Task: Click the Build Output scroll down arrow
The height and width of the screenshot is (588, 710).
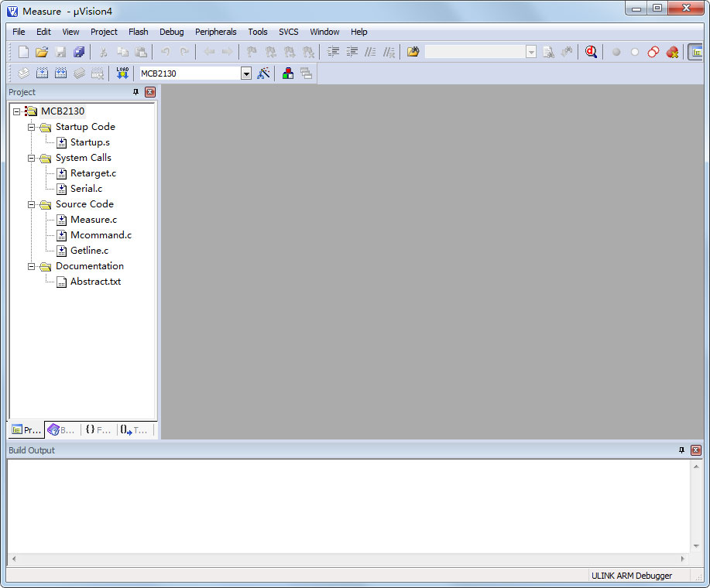Action: [696, 546]
